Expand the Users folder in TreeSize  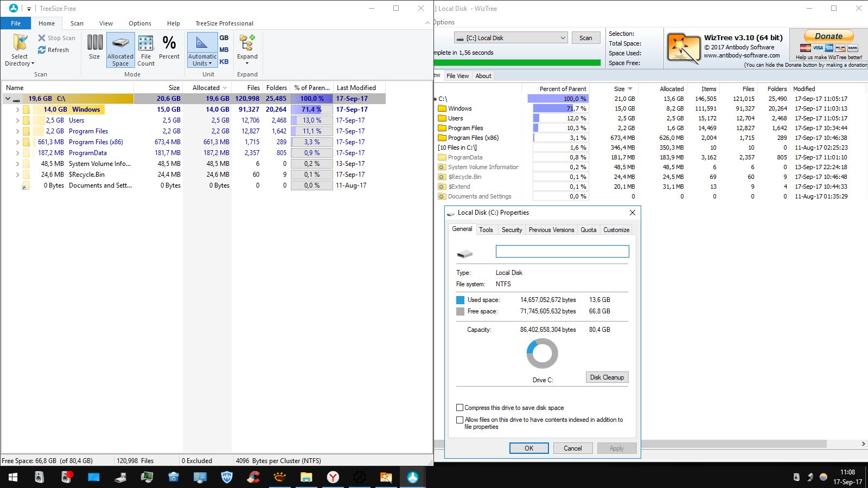tap(17, 120)
